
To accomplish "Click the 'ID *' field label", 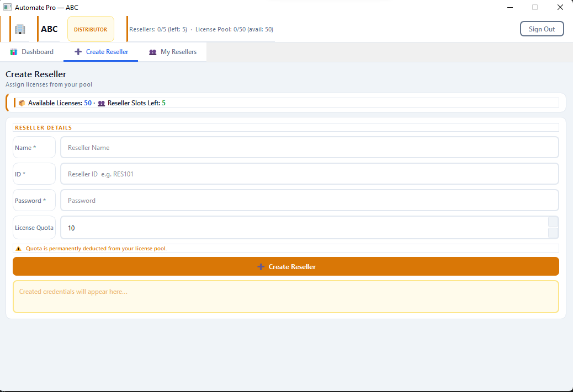I will click(x=20, y=174).
